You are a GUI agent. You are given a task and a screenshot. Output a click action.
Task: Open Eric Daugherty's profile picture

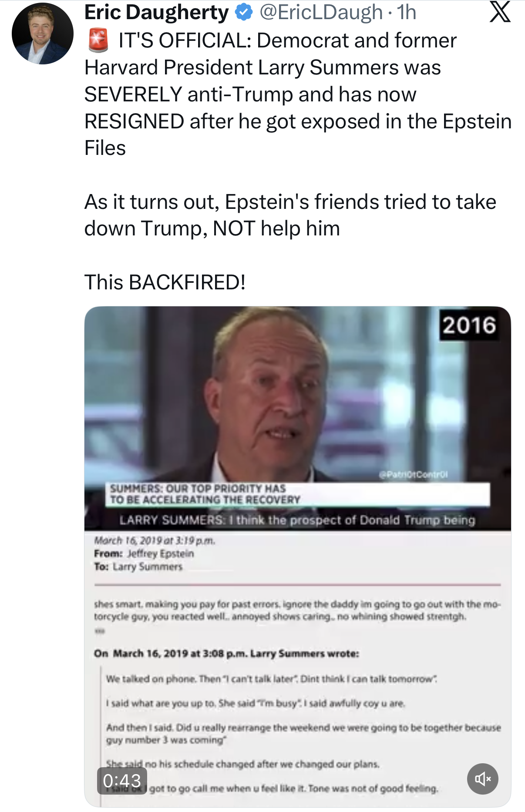click(43, 34)
